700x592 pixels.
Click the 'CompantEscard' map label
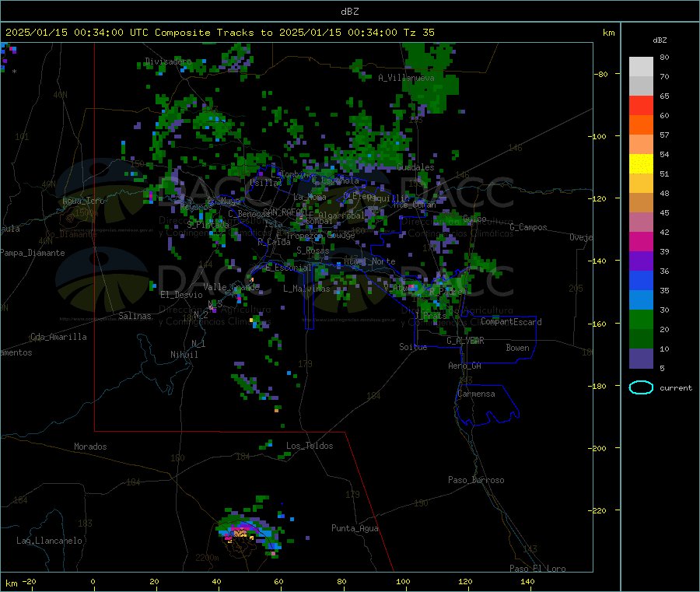tap(511, 322)
